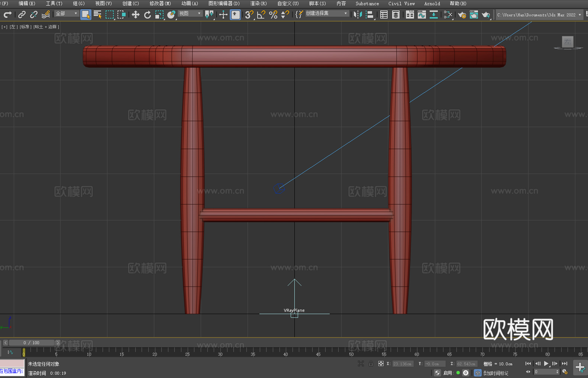Click the Go to Start playback button
Image resolution: width=588 pixels, height=378 pixels.
(x=528, y=364)
